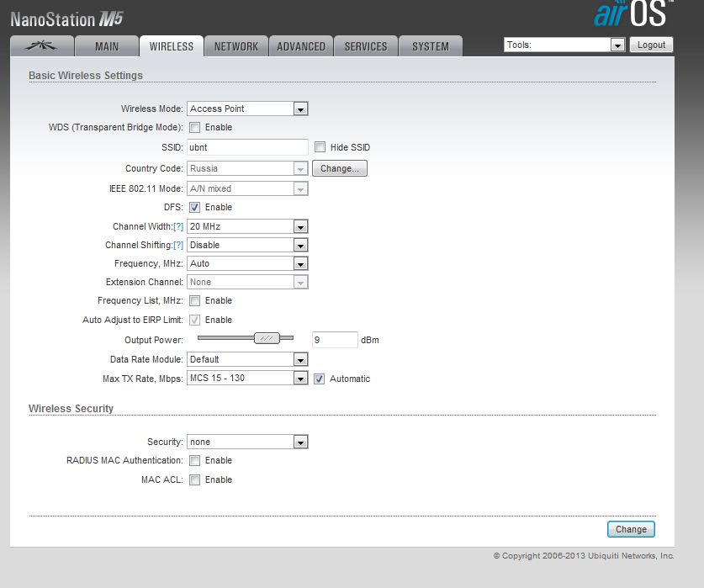Click the Channel Shifting help [?] link
704x588 pixels.
[177, 246]
